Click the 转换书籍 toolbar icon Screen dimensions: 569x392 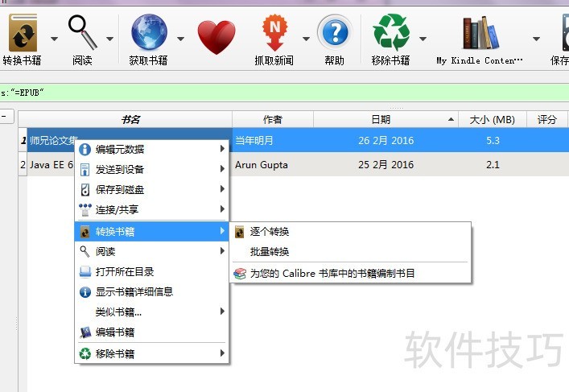pyautogui.click(x=22, y=35)
